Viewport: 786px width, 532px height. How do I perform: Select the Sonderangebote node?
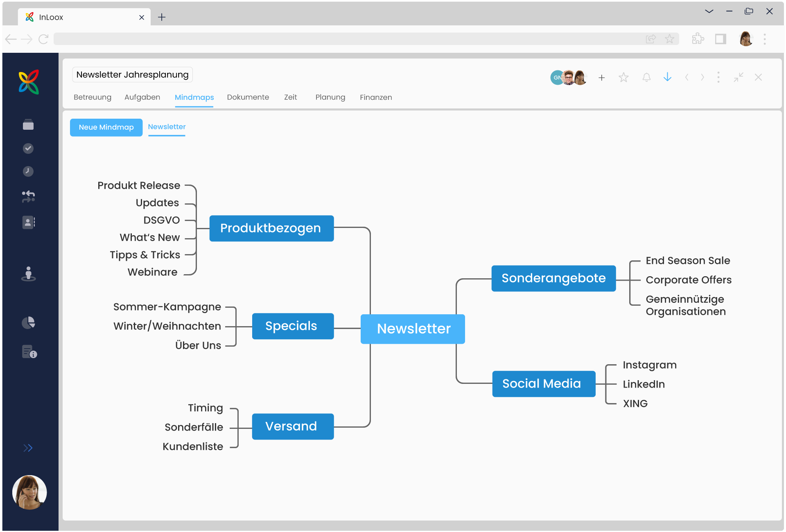(x=553, y=278)
